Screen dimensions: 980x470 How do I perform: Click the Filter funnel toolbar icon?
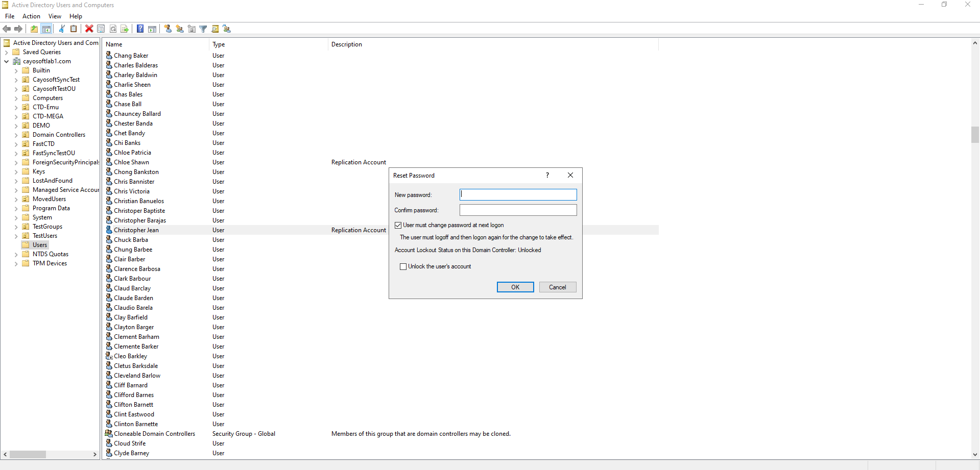point(203,29)
